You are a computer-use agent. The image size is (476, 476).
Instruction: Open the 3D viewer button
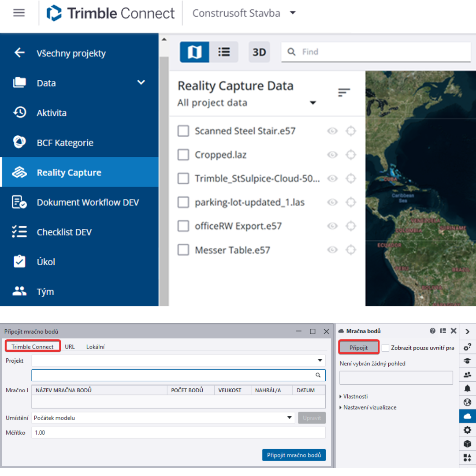click(x=259, y=52)
